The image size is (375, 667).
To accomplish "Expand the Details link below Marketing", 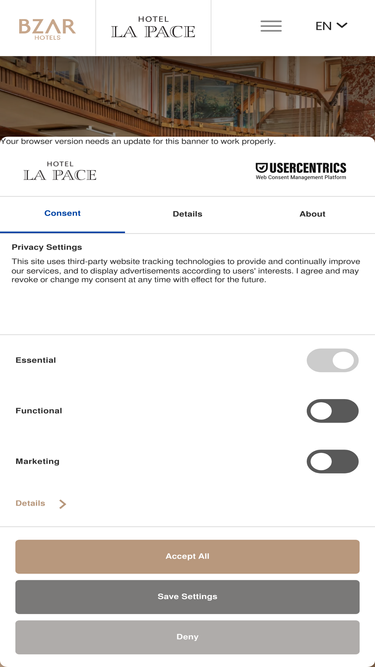I will tap(30, 503).
